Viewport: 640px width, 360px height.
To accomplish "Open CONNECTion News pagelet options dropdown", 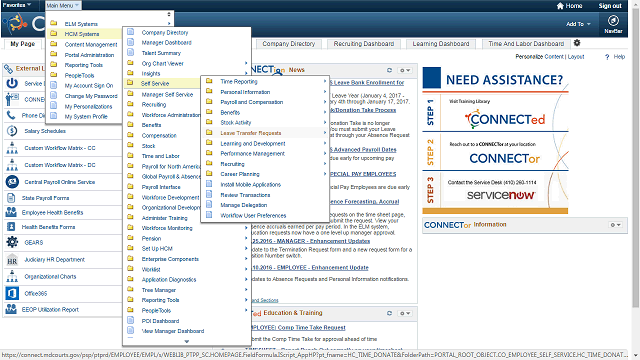I will [405, 70].
